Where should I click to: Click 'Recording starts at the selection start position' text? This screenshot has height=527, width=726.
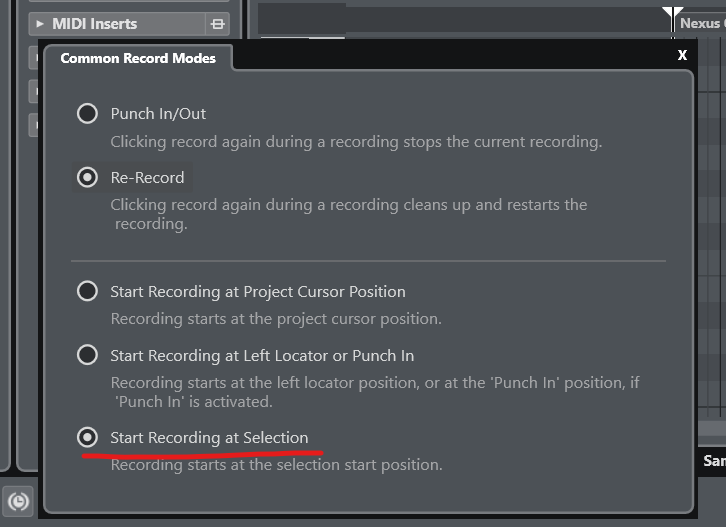pos(276,465)
